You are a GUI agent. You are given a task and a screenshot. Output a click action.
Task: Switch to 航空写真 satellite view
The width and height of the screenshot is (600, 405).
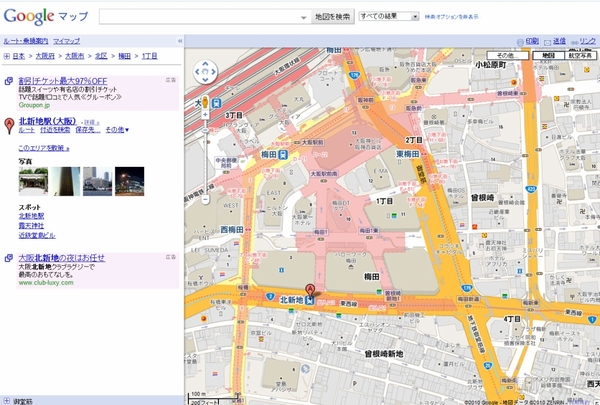(x=580, y=56)
